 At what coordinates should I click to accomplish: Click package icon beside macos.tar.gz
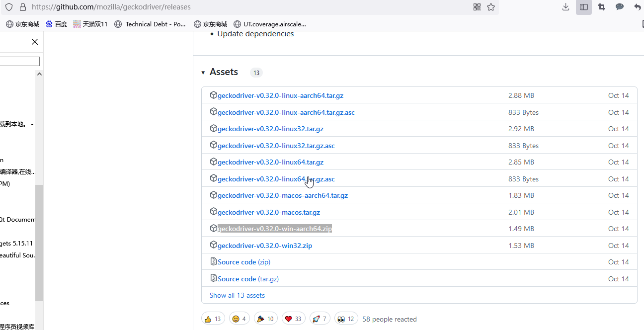point(214,212)
